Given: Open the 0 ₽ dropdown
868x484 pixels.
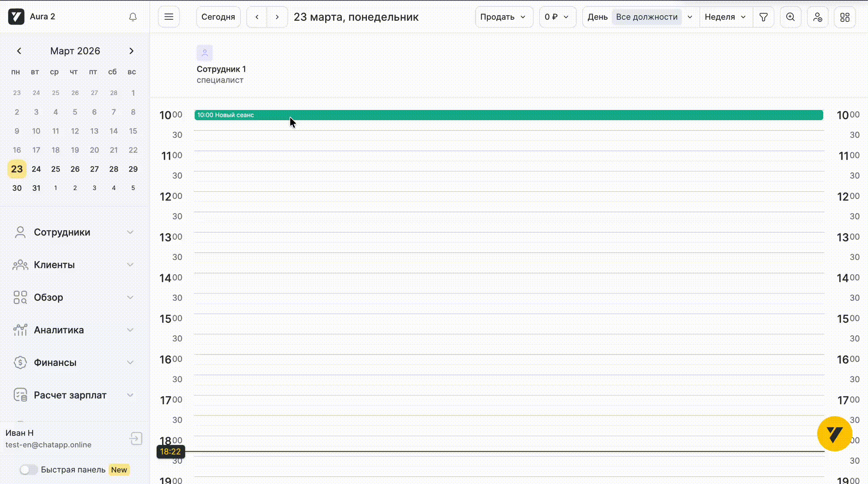Looking at the screenshot, I should [x=557, y=17].
